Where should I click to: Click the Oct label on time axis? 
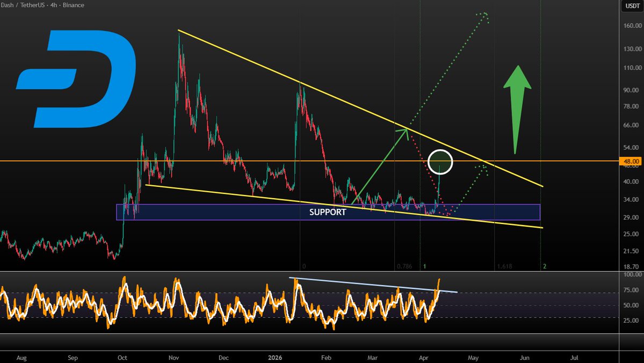(122, 358)
